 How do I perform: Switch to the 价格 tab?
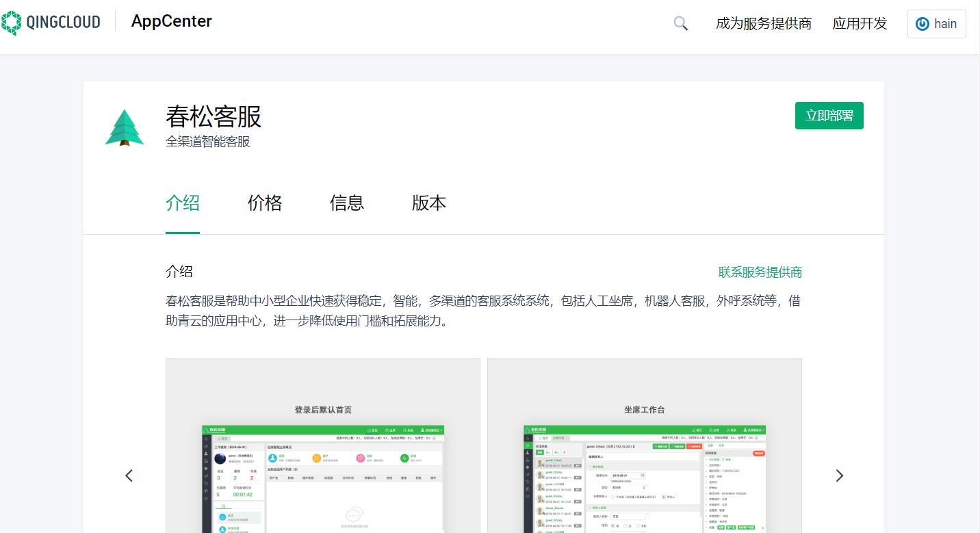pos(265,203)
